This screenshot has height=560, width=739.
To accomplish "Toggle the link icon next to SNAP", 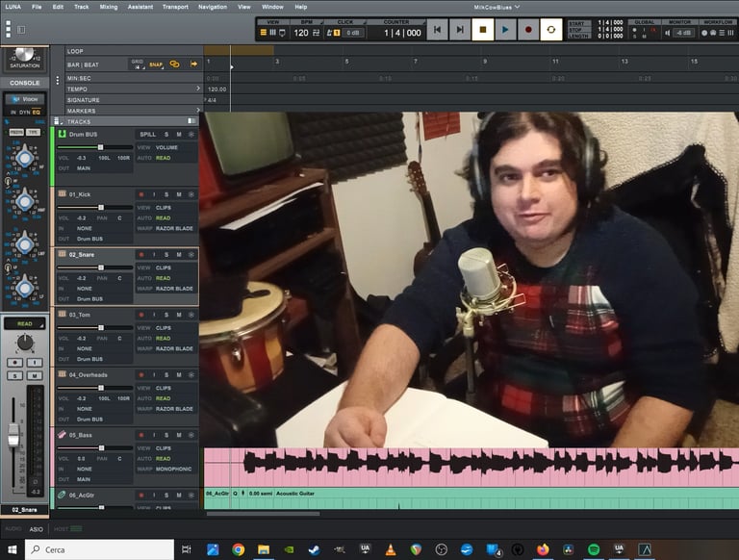I will point(174,64).
